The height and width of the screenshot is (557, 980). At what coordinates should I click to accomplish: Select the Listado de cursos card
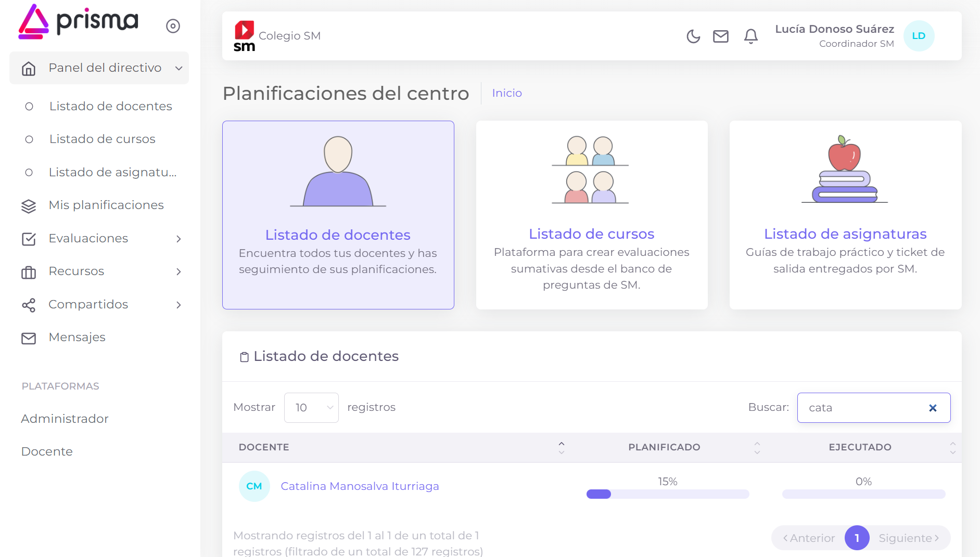[x=591, y=215]
